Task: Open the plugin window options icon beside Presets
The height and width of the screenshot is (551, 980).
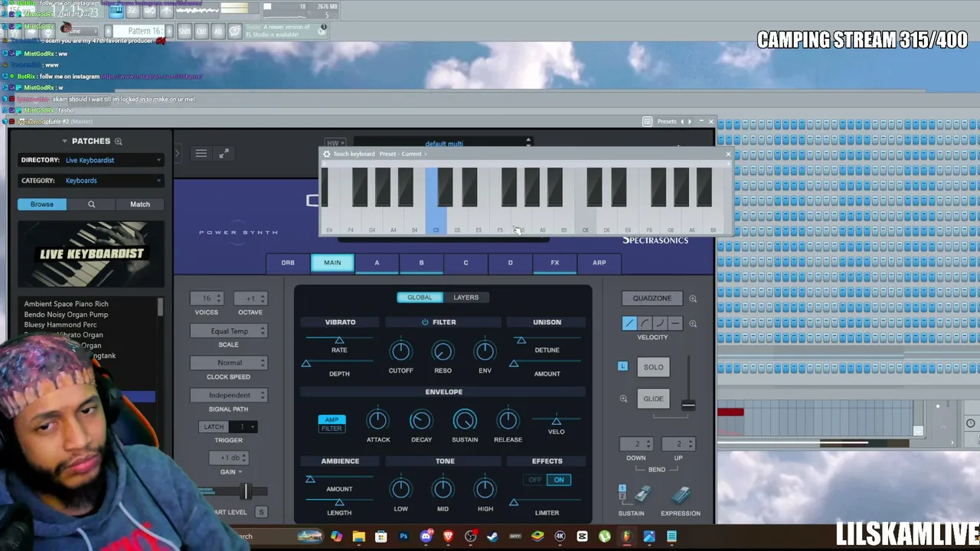Action: [x=648, y=122]
